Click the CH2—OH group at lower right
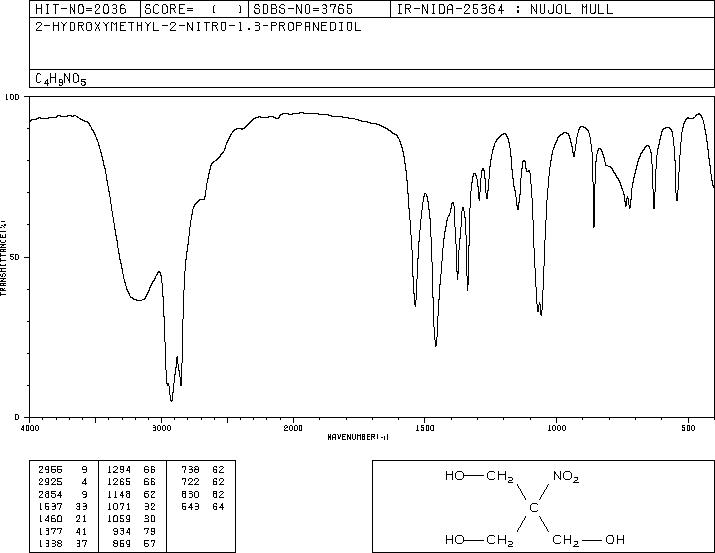Screen dimensions: 715x553 (588, 540)
